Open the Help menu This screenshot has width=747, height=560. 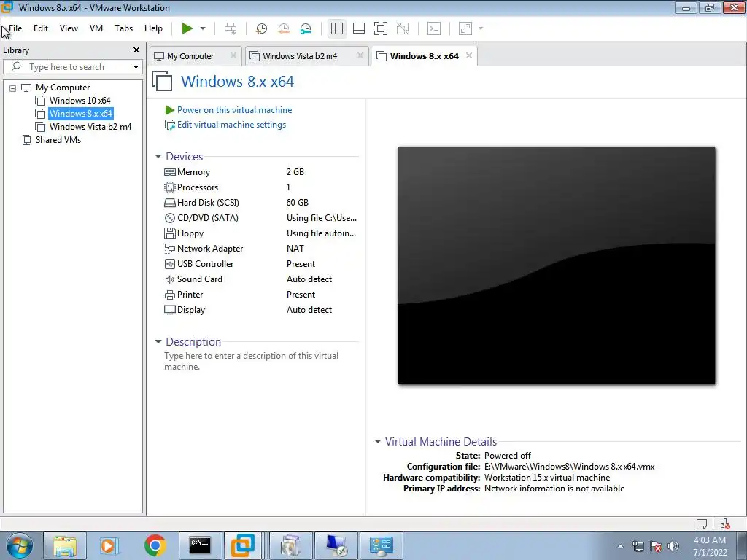(153, 28)
